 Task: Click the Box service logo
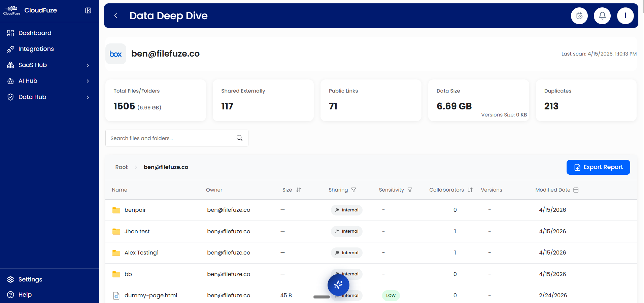coord(115,54)
